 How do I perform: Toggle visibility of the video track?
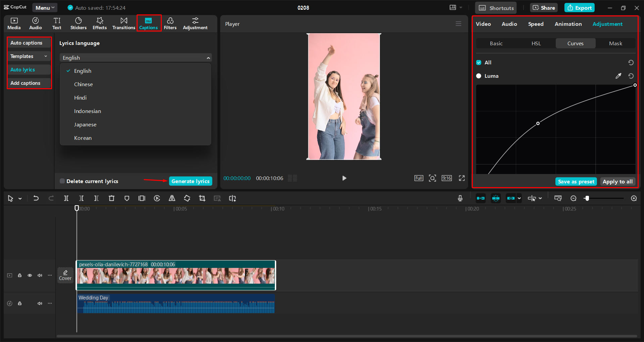tap(30, 275)
